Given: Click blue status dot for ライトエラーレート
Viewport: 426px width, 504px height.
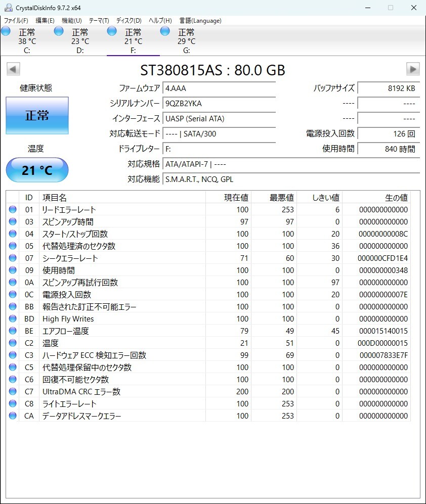Looking at the screenshot, I should point(13,404).
